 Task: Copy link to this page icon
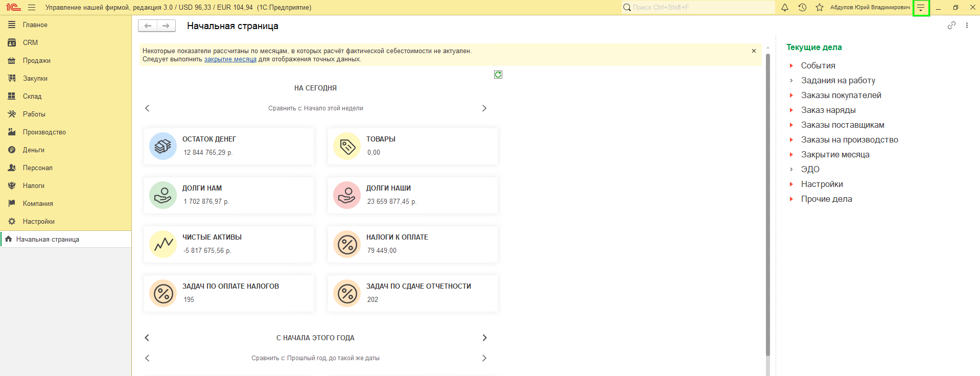click(951, 26)
